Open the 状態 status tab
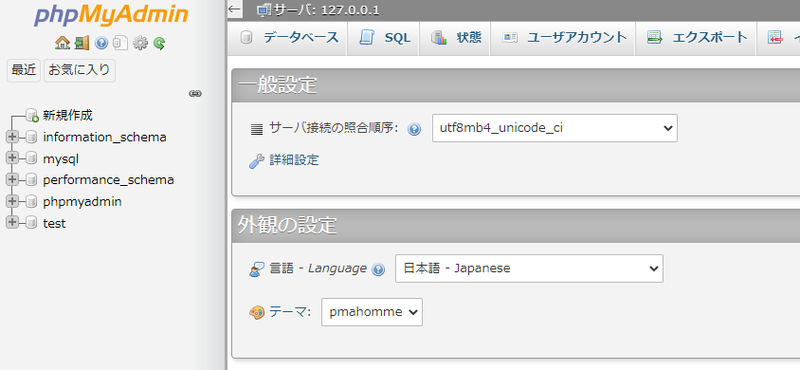800x370 pixels. [455, 38]
